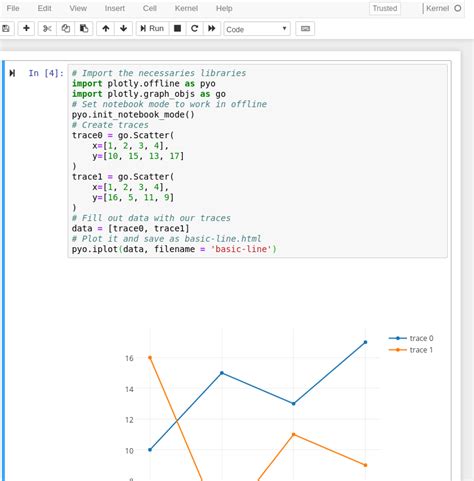The image size is (474, 481).
Task: Open the Kernel menu
Action: point(186,8)
